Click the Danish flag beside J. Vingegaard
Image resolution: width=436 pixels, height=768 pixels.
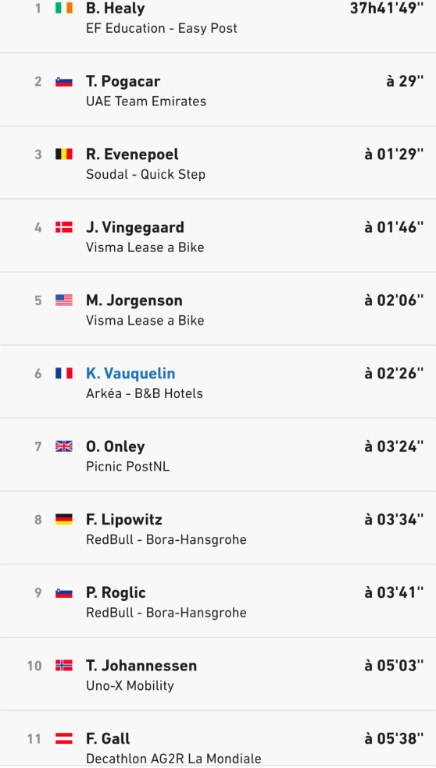click(64, 227)
